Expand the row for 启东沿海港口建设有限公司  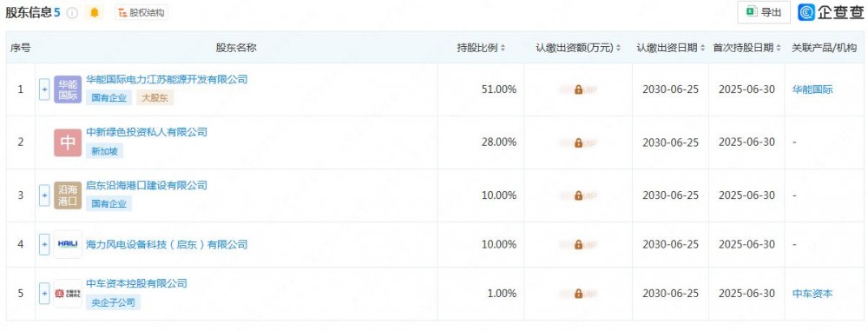point(45,195)
